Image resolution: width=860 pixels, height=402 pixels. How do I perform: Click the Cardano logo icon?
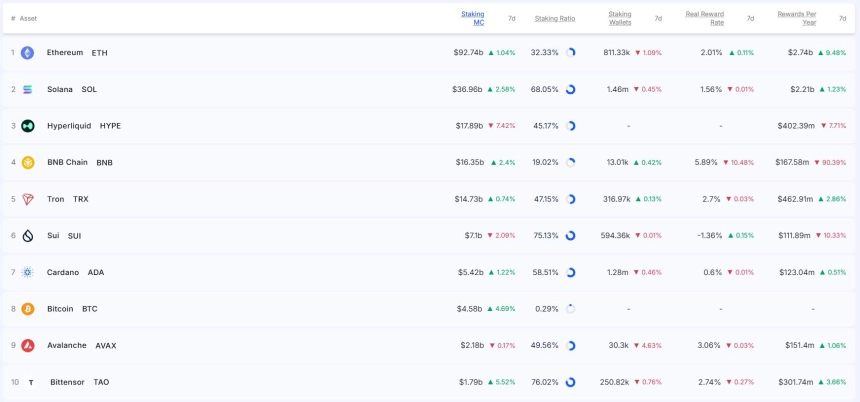point(27,273)
